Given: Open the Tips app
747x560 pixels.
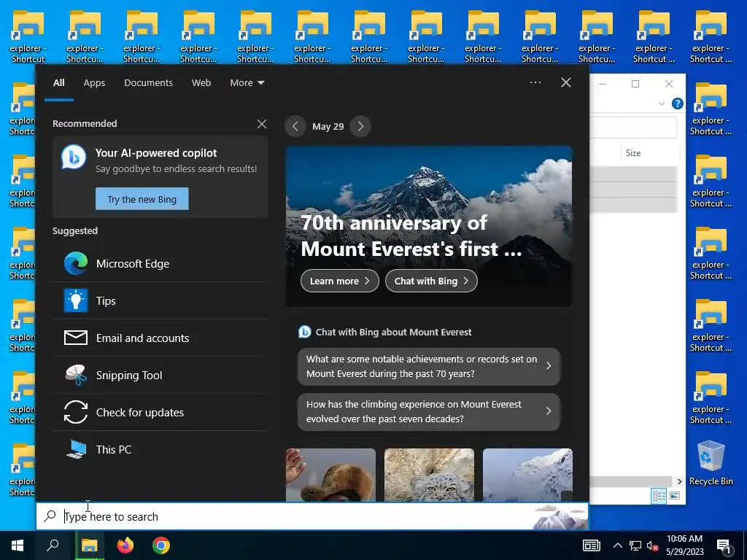Looking at the screenshot, I should click(160, 300).
